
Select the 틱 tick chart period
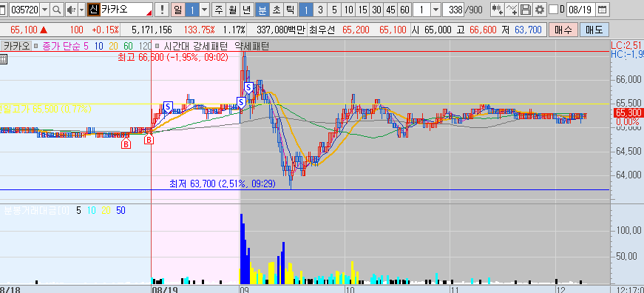coord(290,10)
